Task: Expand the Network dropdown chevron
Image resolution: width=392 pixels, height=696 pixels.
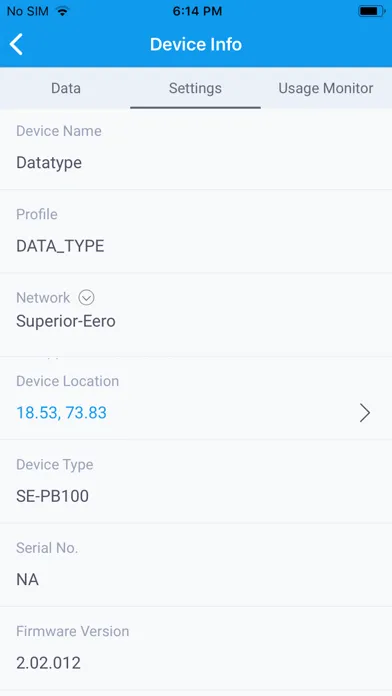Action: 86,297
